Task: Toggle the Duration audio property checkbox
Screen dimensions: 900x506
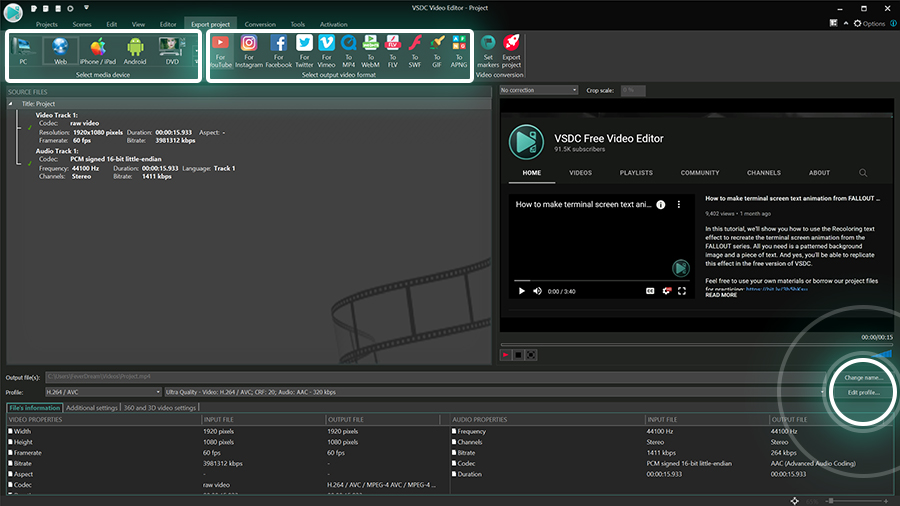Action: pyautogui.click(x=454, y=474)
